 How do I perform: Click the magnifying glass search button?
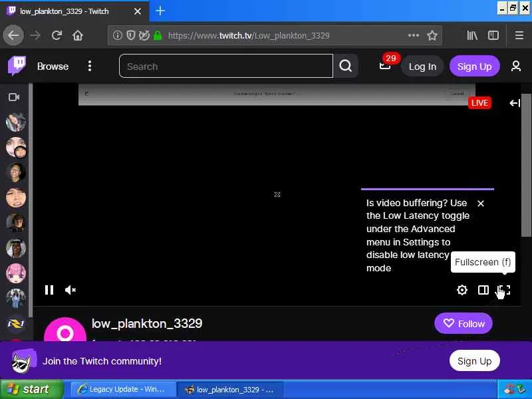tap(345, 66)
